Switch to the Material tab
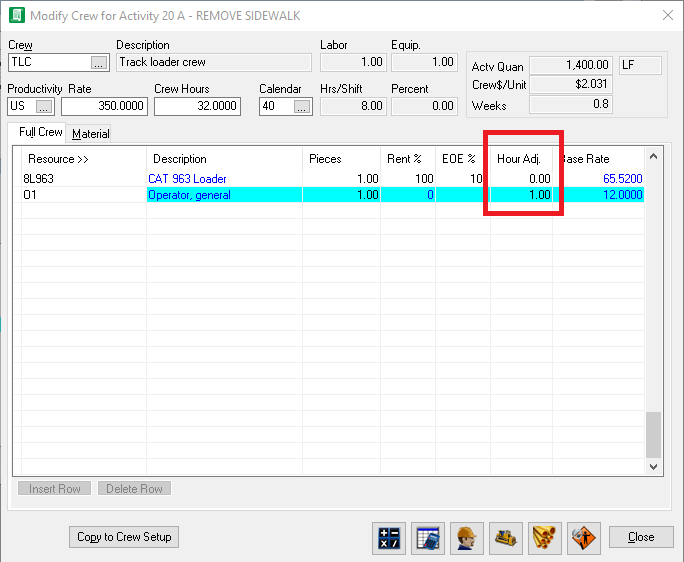This screenshot has width=684, height=562. click(90, 133)
